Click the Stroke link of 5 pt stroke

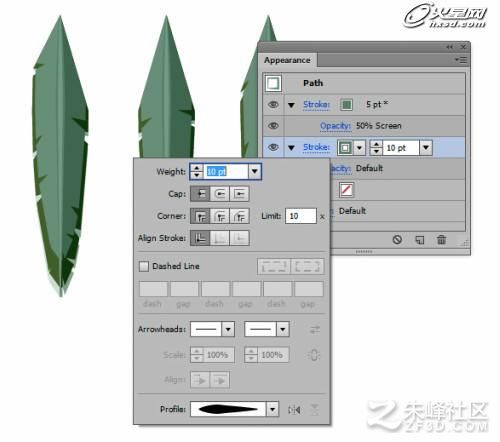316,105
